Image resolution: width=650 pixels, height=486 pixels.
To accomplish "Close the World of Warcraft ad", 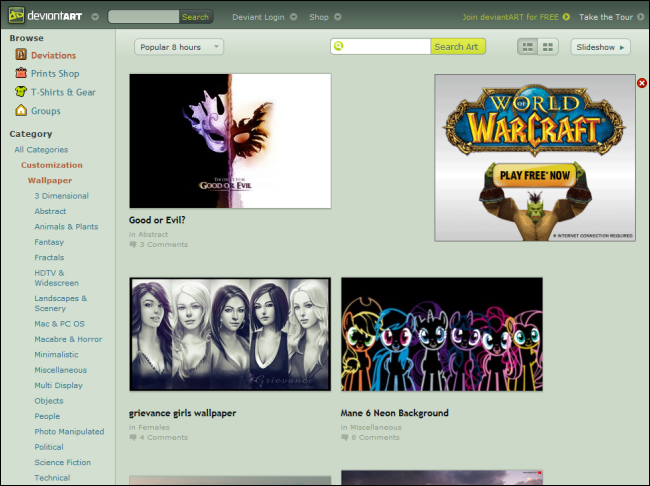I will pyautogui.click(x=642, y=83).
